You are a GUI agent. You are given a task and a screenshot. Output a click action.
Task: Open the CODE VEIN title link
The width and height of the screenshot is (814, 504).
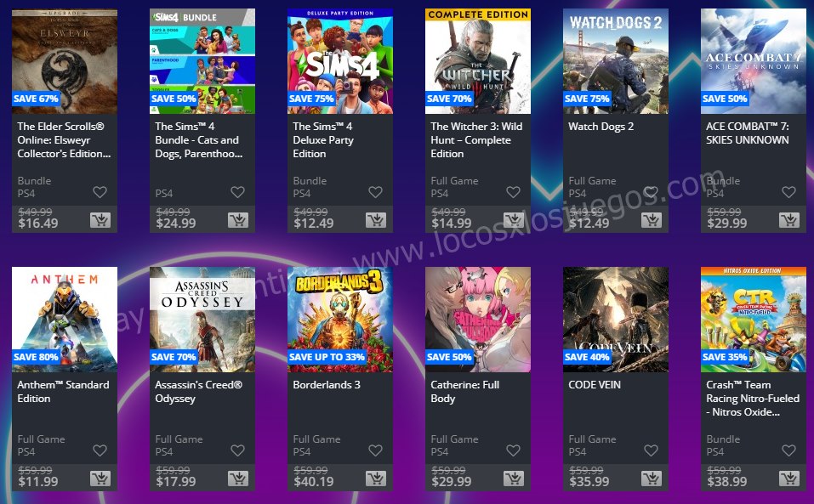pos(595,385)
